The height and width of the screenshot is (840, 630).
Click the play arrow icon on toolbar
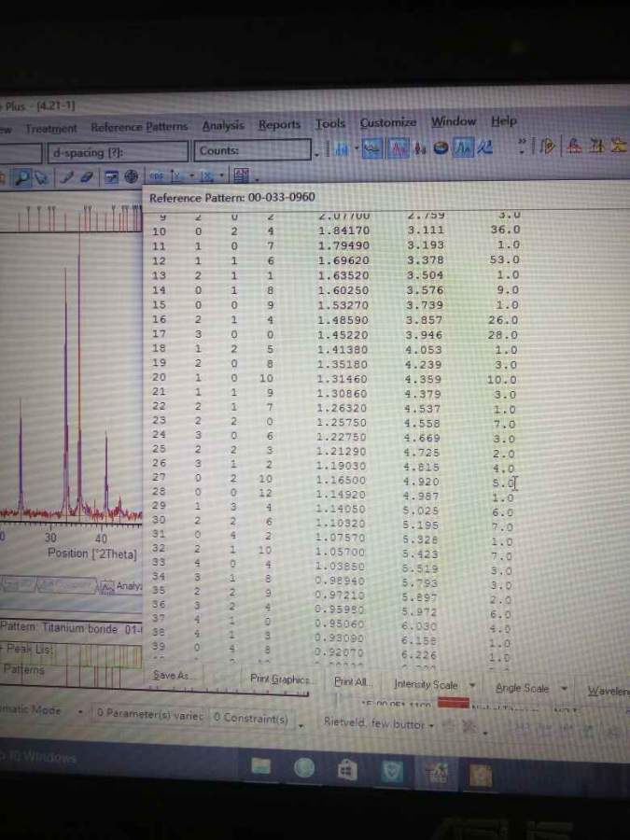point(548,146)
